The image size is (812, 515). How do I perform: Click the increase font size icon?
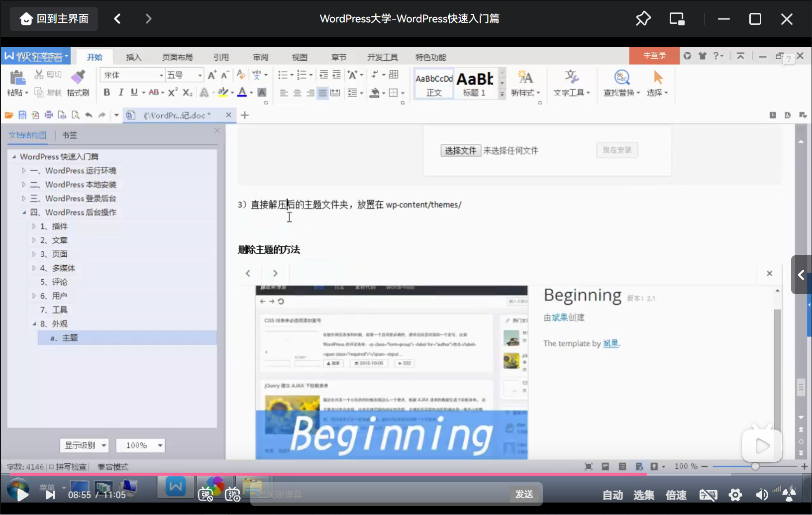click(212, 75)
